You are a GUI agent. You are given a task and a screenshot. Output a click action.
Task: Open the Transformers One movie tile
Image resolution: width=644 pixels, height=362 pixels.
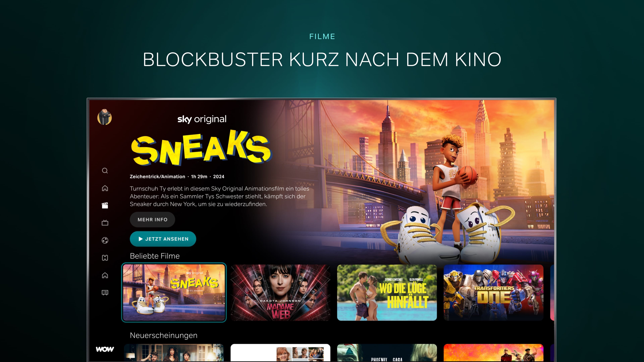pos(494,293)
